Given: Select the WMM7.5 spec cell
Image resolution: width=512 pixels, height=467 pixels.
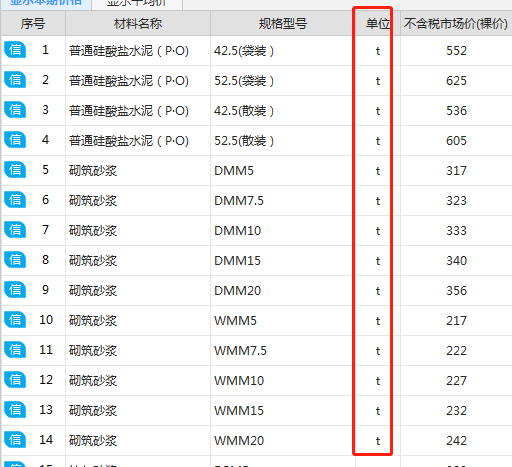Looking at the screenshot, I should [x=283, y=351].
